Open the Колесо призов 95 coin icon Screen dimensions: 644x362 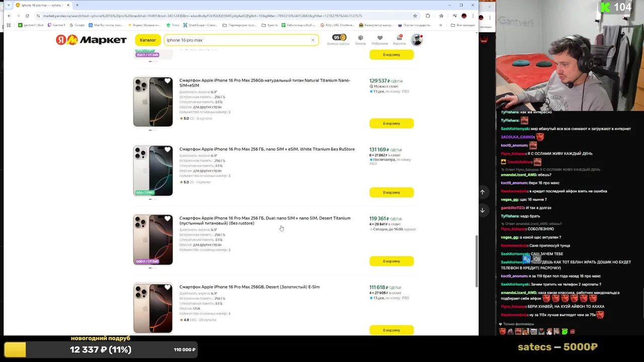[339, 40]
